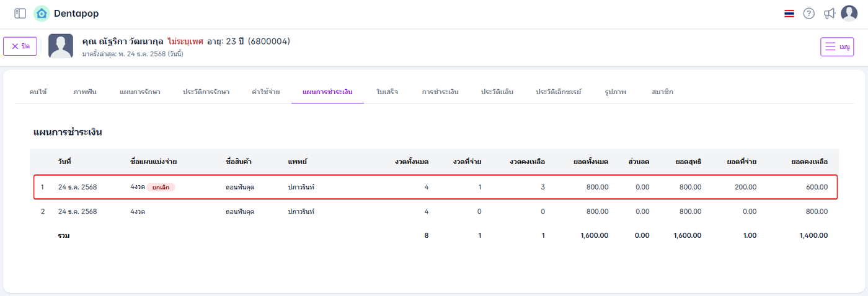Select the second payment plan row
The width and height of the screenshot is (868, 296).
[434, 212]
